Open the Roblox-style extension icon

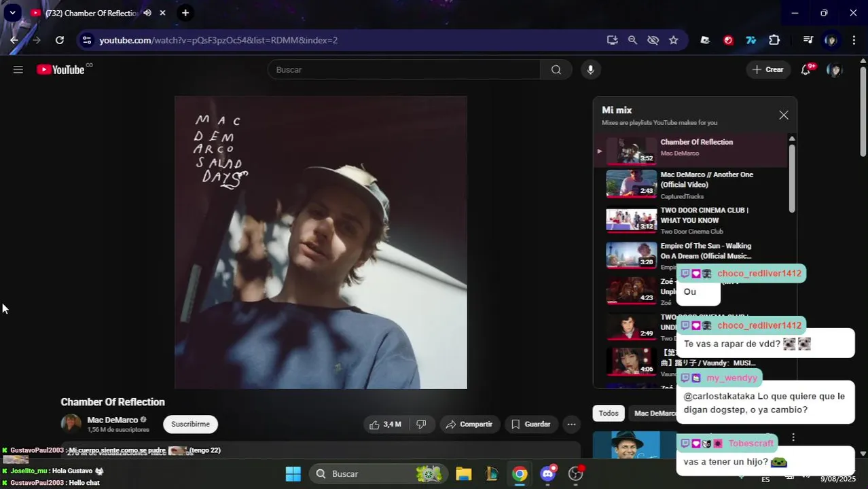(x=705, y=40)
